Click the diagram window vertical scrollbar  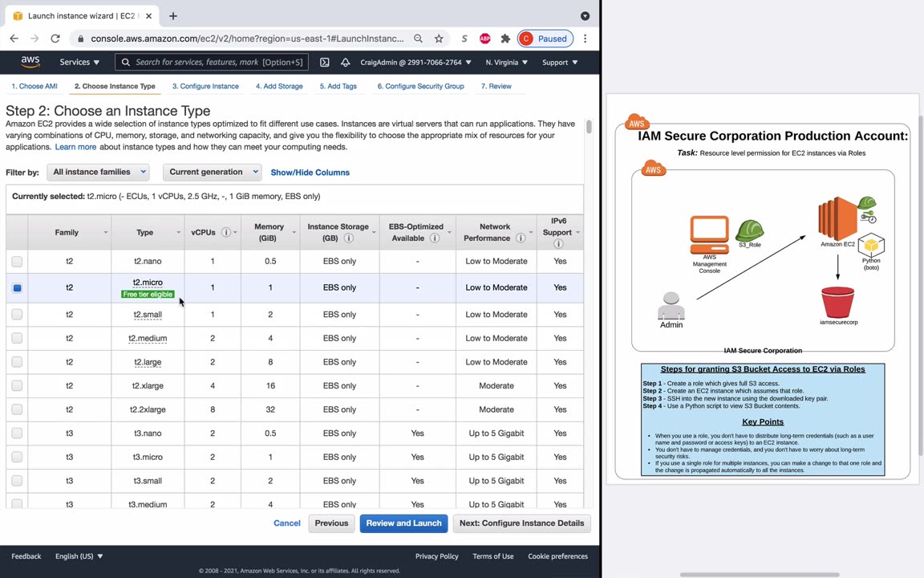[x=921, y=286]
